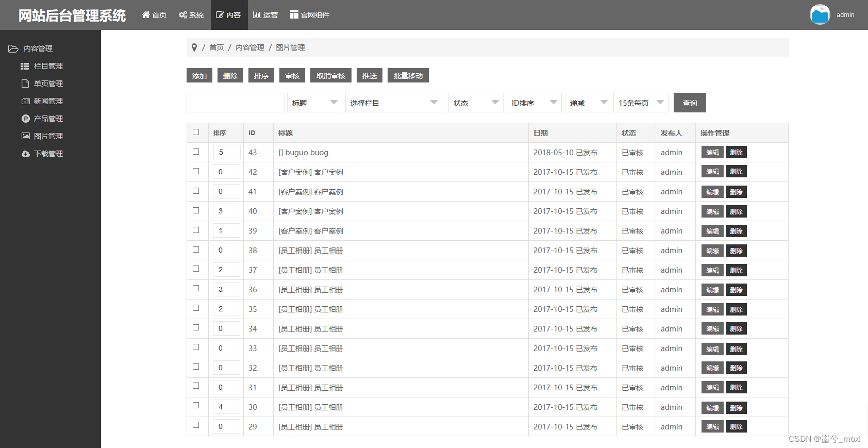Click the 批量移动 button
The image size is (868, 448).
tap(408, 75)
